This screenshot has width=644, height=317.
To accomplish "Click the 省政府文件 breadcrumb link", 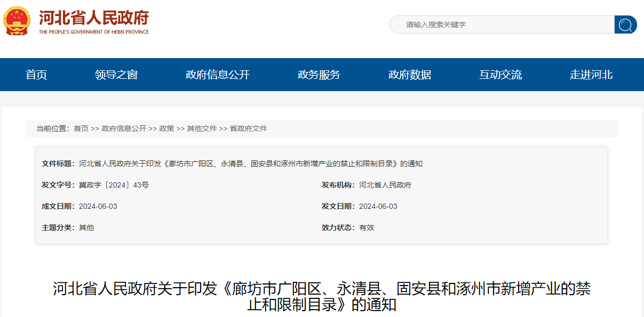I will coord(248,128).
